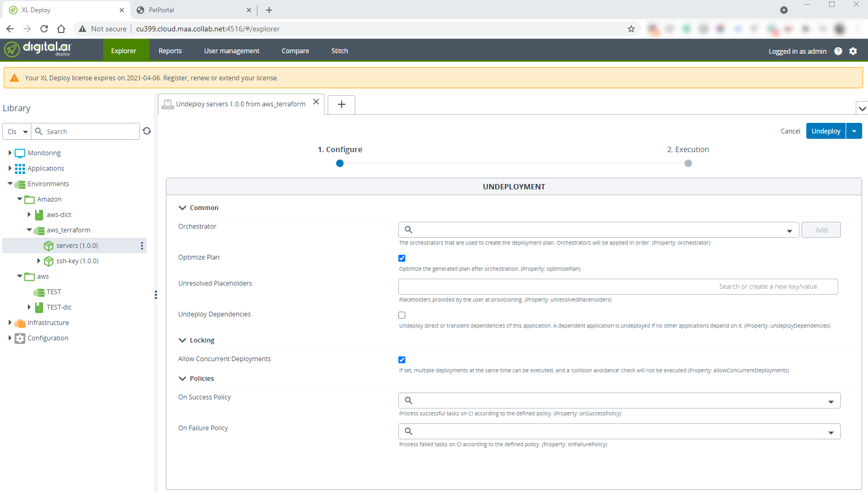This screenshot has height=492, width=868.
Task: Reload the browser page
Action: pyautogui.click(x=44, y=29)
